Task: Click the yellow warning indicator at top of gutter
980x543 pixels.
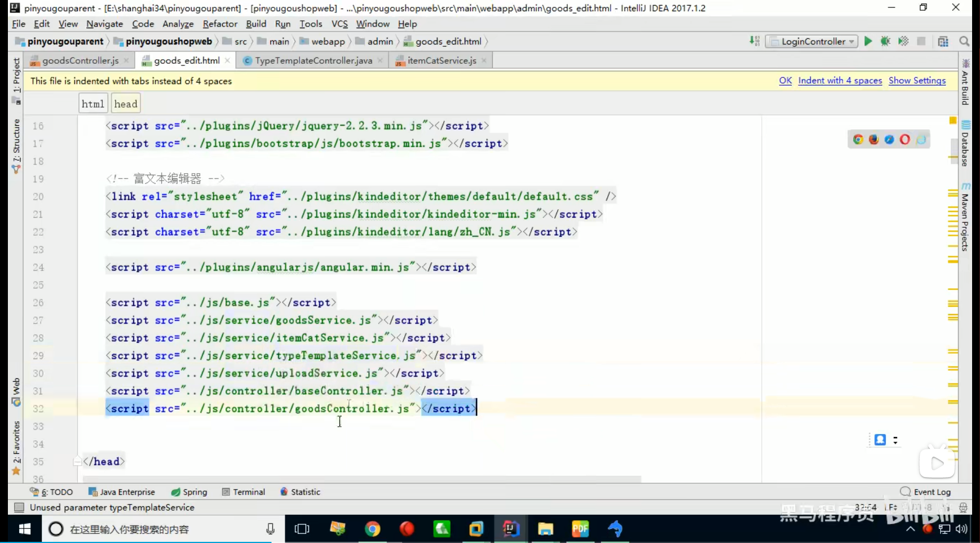Action: click(953, 120)
